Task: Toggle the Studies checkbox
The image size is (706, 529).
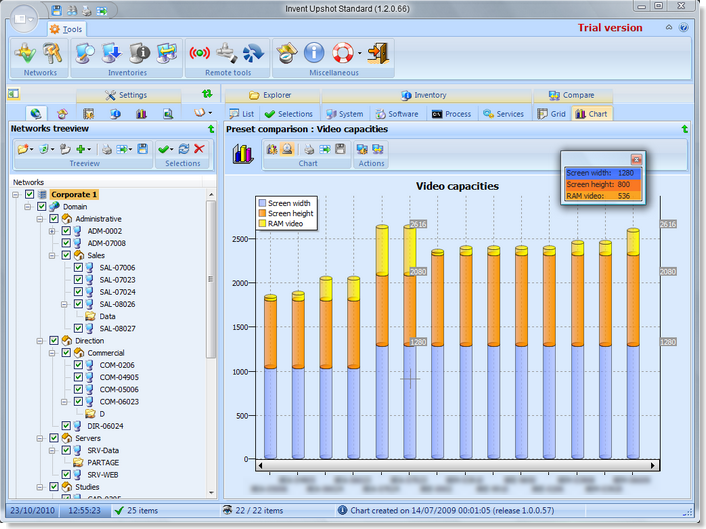Action: pos(54,487)
